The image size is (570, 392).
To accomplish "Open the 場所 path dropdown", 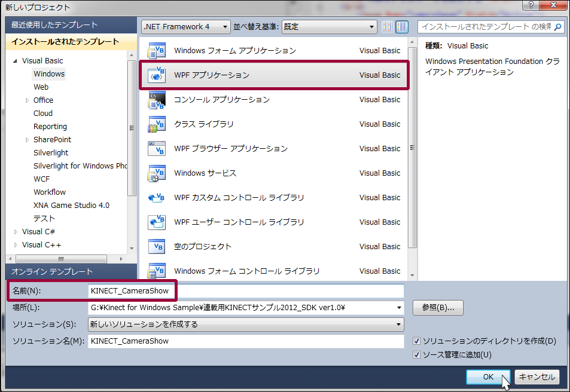I will (399, 308).
